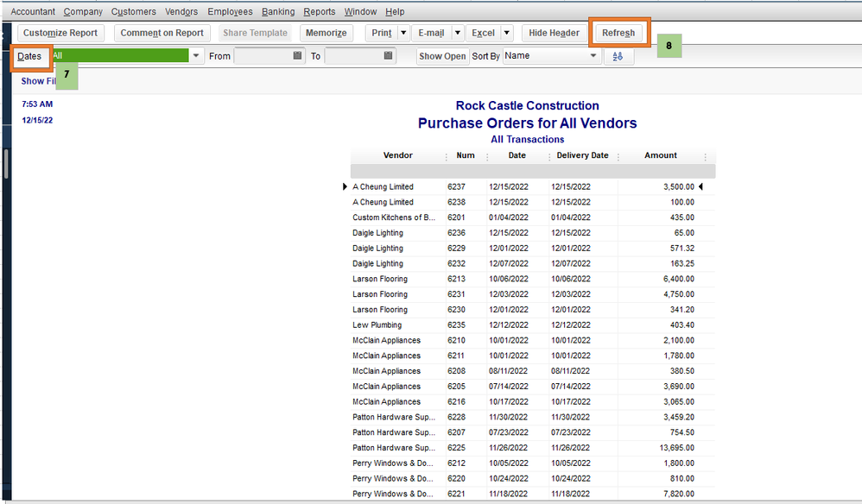Open the Reports menu
This screenshot has height=504, width=862.
point(320,12)
